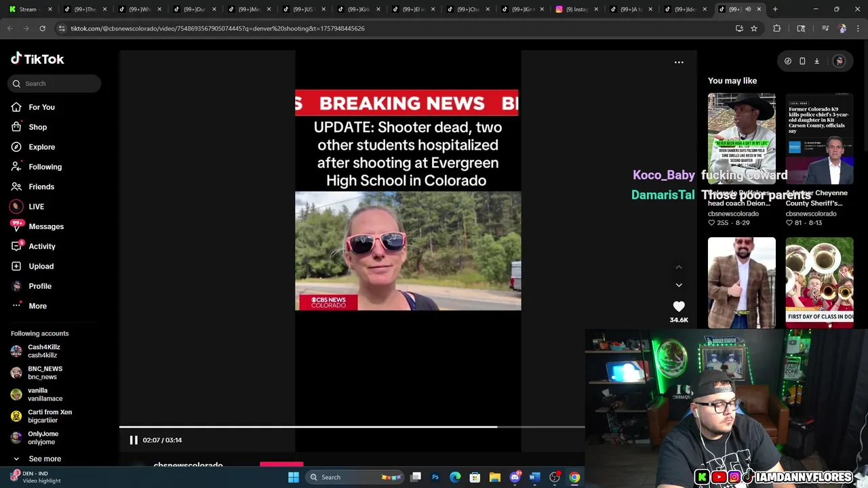This screenshot has width=868, height=488.
Task: Open Discord from the taskbar
Action: [515, 477]
